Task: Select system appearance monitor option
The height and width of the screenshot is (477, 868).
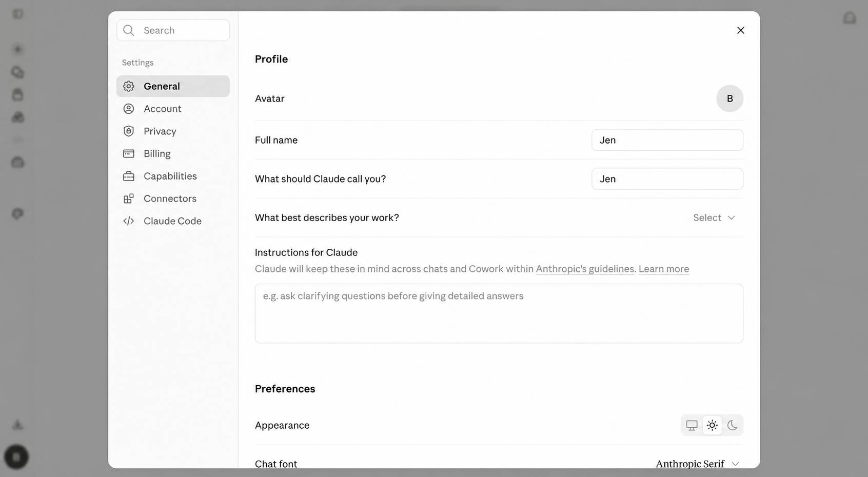Action: click(692, 425)
